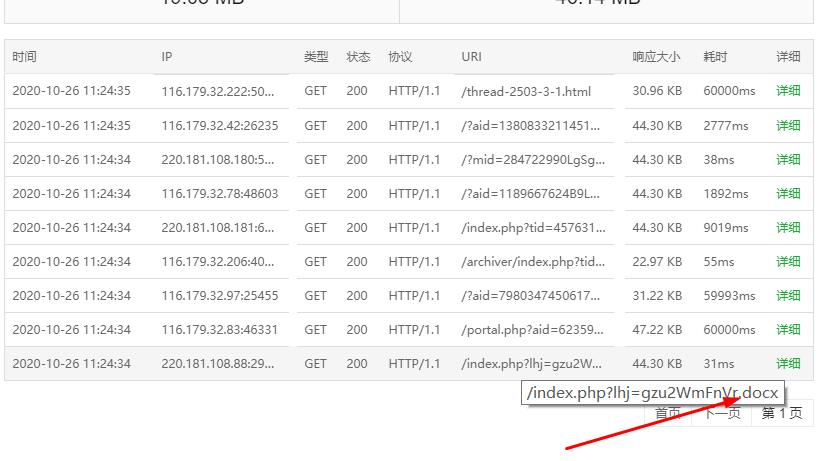Select URI /?aid=1380833211451... cell
The width and height of the screenshot is (819, 461).
point(530,126)
